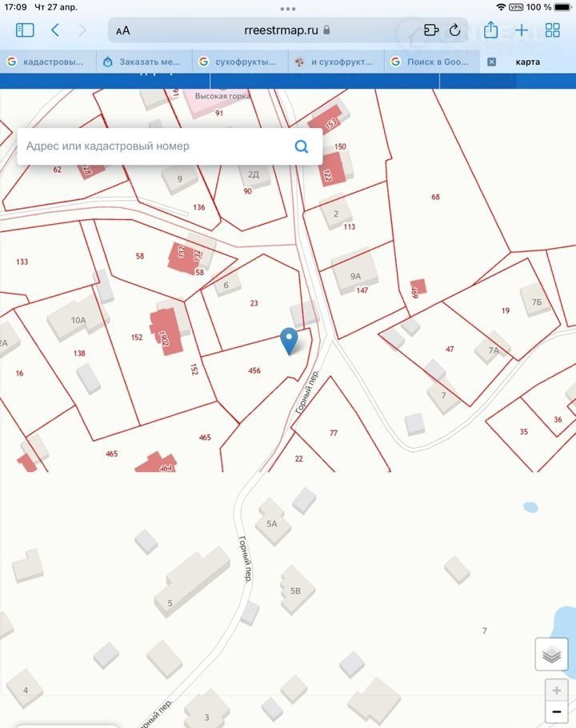Open the AA page settings menu
576x728 pixels.
tap(122, 30)
